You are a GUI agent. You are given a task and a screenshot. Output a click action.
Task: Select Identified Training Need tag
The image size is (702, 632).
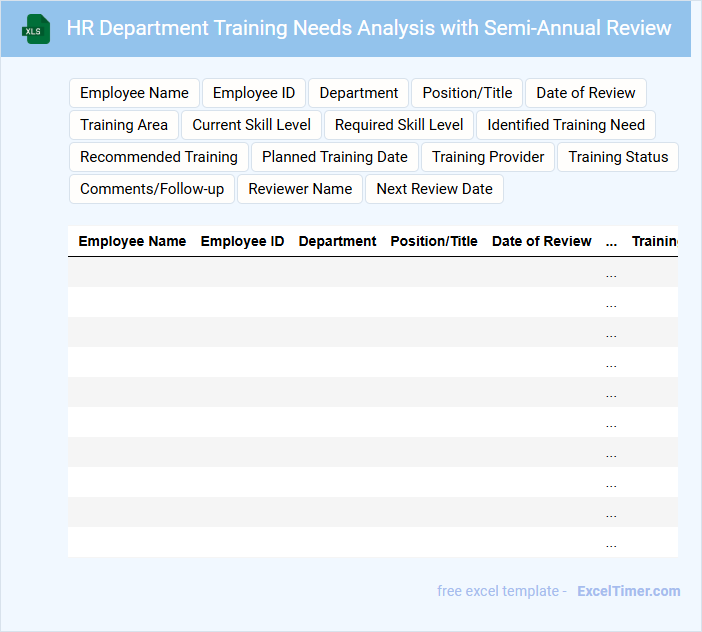click(566, 125)
